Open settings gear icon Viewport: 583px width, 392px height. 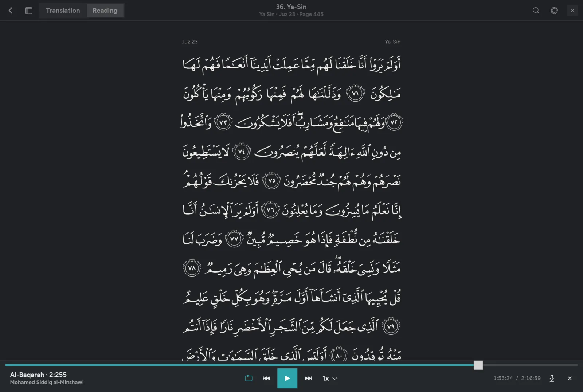554,11
